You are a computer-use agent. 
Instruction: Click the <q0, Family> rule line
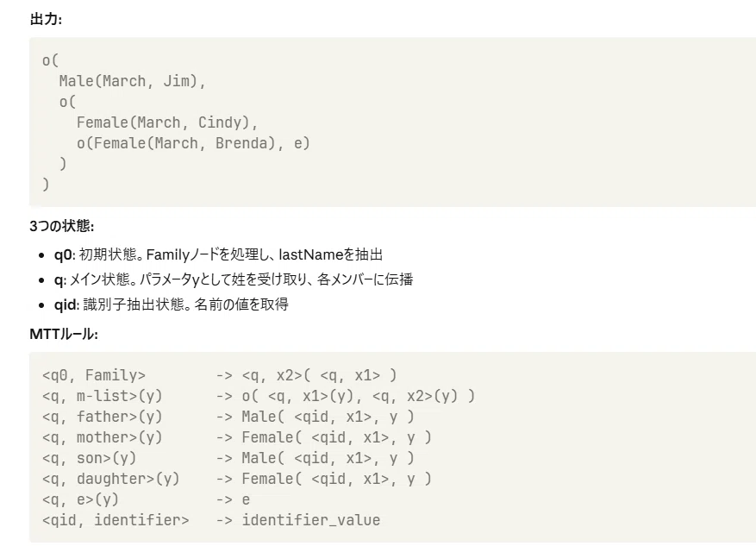coord(219,375)
